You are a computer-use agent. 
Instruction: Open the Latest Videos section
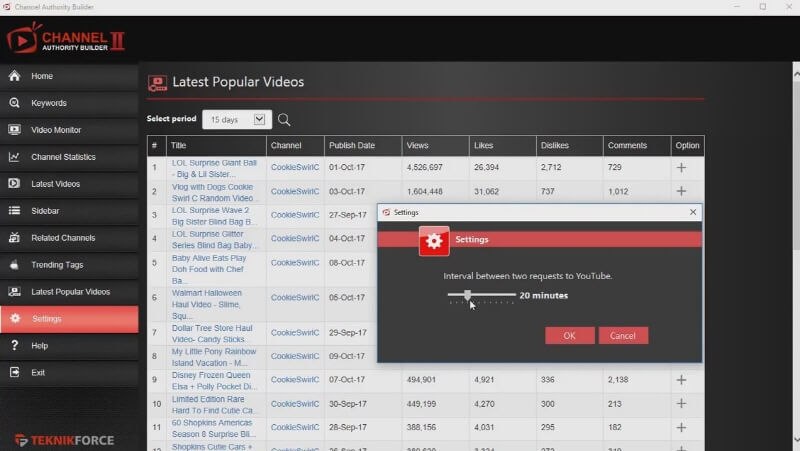[69, 184]
